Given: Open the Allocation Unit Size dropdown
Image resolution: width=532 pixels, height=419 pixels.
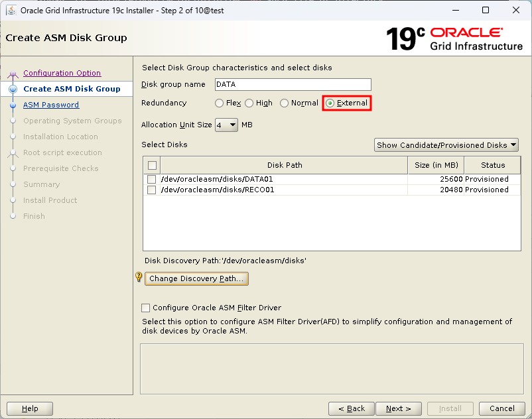Looking at the screenshot, I should pos(226,125).
